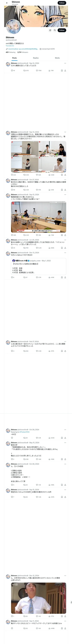Share the Oct 27, 2024 post

pyautogui.click(x=65, y=190)
